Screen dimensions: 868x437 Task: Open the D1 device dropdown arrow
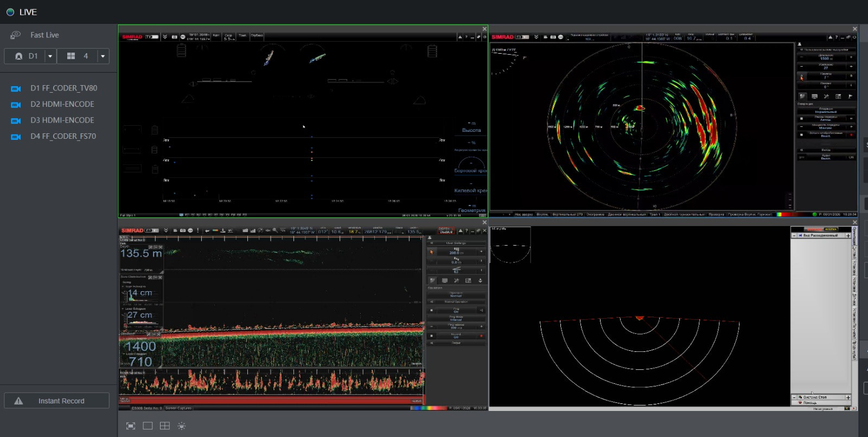point(50,56)
